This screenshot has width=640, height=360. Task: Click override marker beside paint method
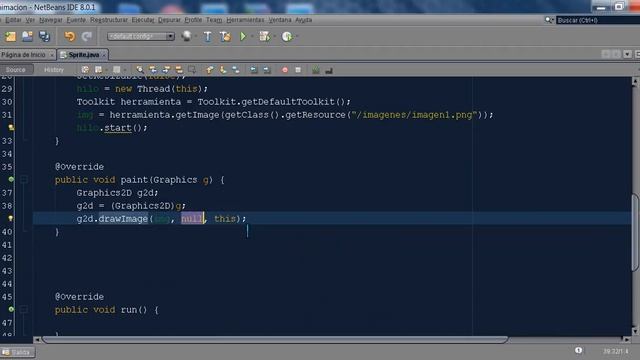(11, 179)
